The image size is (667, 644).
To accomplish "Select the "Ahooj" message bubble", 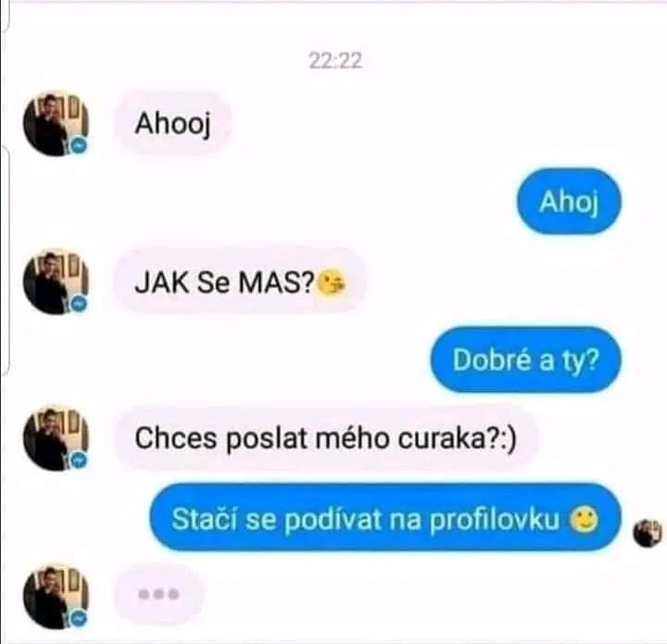I will (x=172, y=123).
